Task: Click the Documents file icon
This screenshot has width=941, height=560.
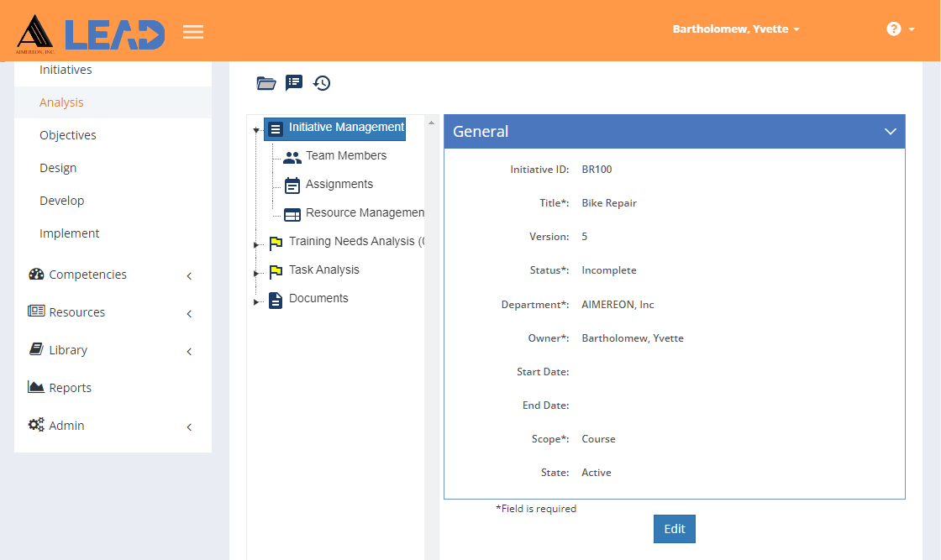Action: pos(276,301)
